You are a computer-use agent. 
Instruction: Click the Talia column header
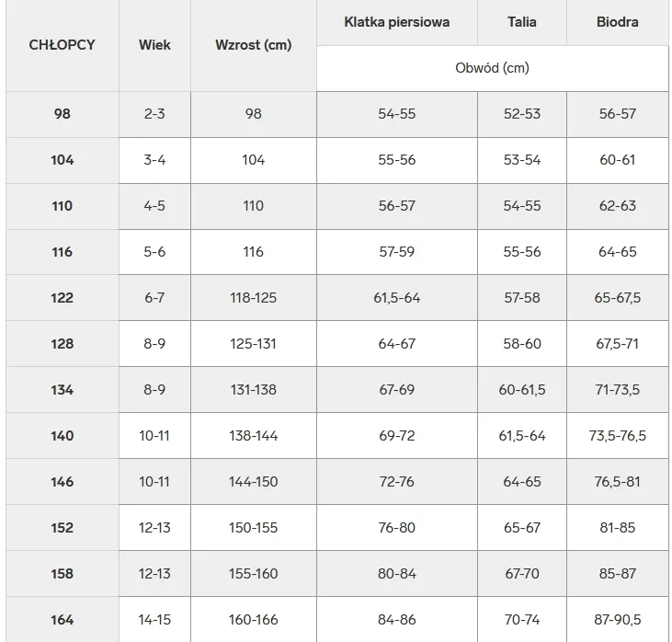click(521, 22)
